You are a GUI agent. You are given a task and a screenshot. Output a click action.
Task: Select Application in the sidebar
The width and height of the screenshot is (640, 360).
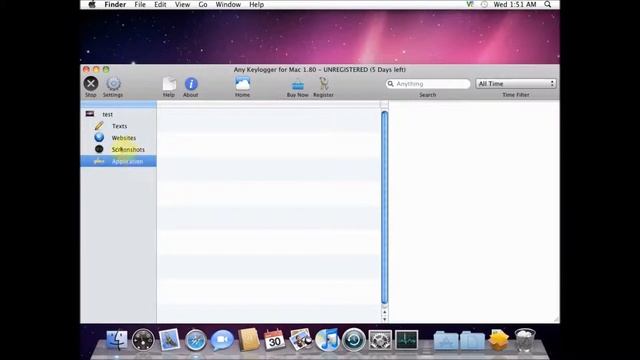pos(118,161)
